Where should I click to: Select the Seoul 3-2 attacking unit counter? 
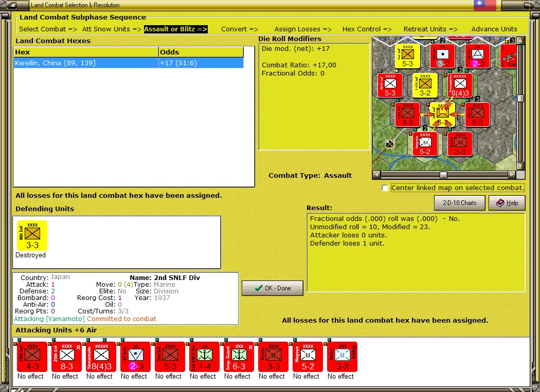pos(342,357)
